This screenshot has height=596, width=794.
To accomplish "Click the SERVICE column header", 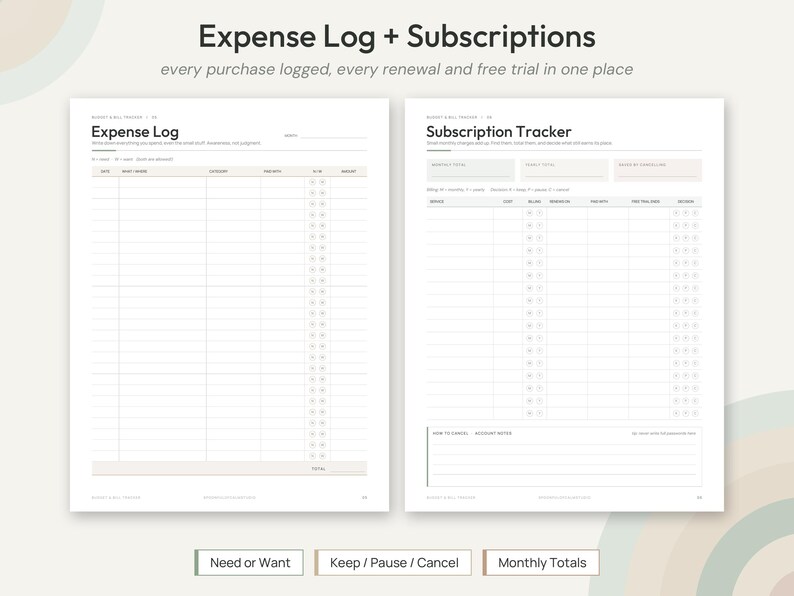I will point(436,202).
